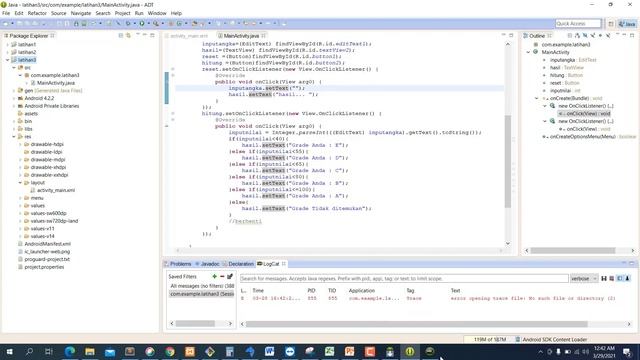Click the Search magnifier toolbar icon
The image size is (640, 360).
click(156, 24)
